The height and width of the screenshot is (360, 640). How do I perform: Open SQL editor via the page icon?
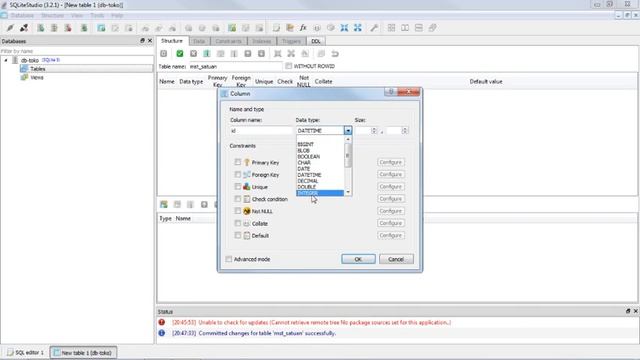click(276, 28)
